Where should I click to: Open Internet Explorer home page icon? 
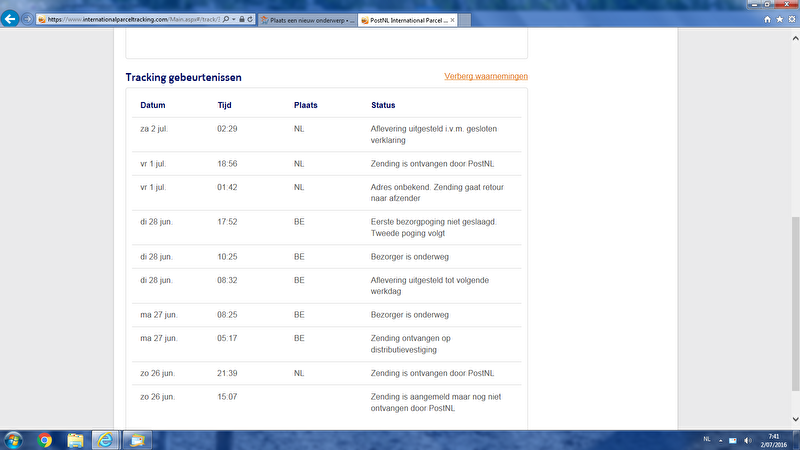coord(767,18)
